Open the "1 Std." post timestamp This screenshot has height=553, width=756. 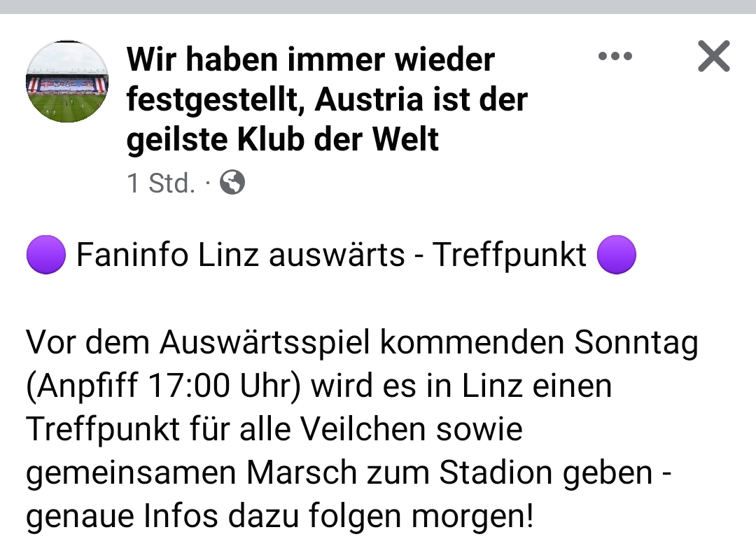tap(161, 183)
